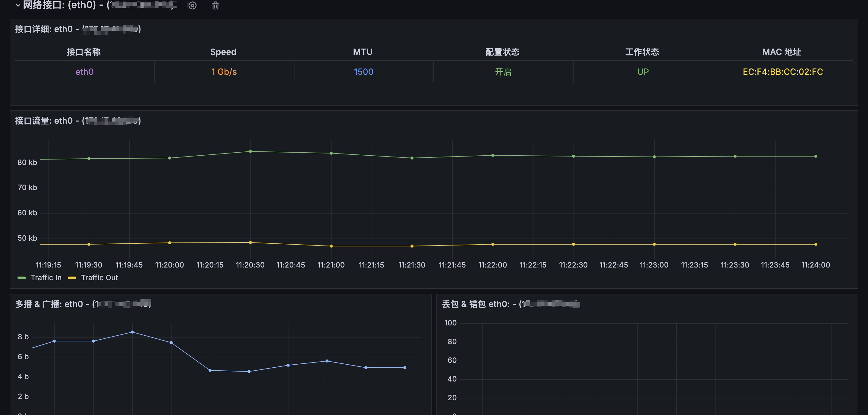This screenshot has width=868, height=415.
Task: Click the MTU column header
Action: point(363,52)
